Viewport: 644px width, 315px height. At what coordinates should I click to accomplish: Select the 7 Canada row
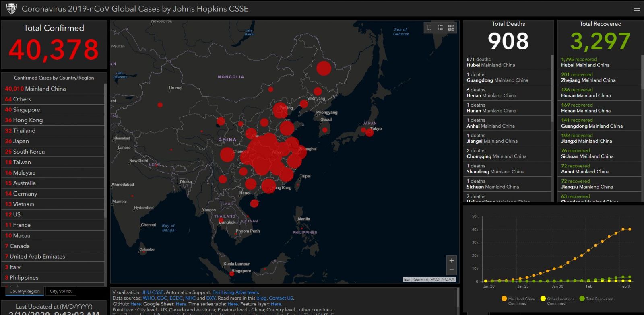coord(53,246)
